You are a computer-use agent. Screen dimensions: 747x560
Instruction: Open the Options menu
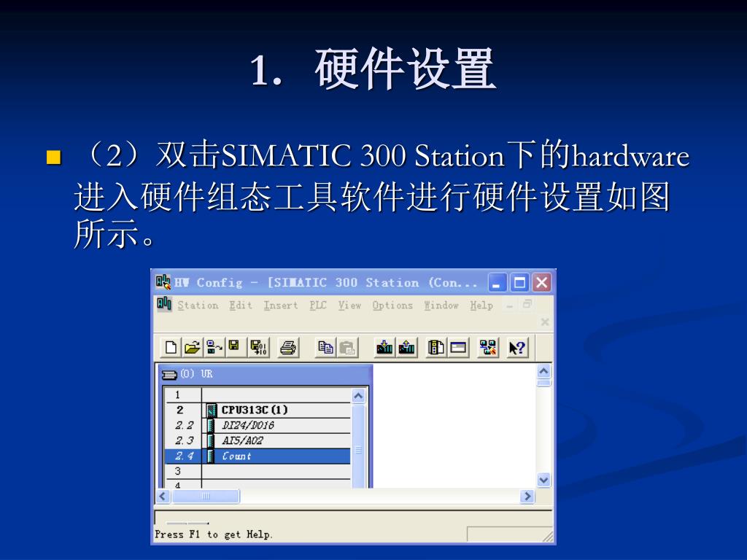coord(392,306)
